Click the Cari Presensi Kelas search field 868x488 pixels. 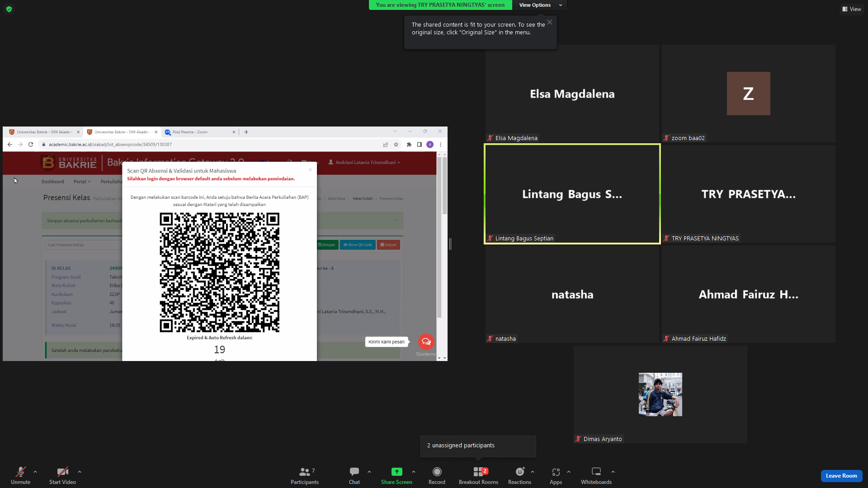pyautogui.click(x=84, y=245)
